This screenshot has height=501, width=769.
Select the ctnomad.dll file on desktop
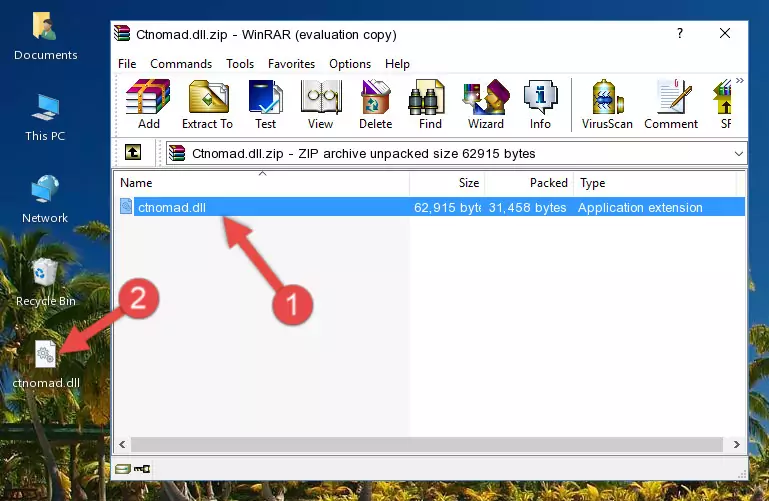(x=46, y=364)
